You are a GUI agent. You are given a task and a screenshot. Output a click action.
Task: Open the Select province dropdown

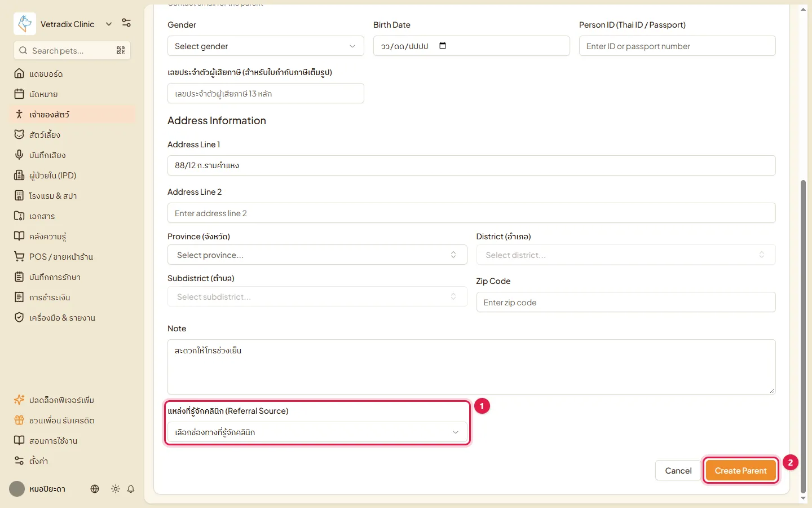[x=317, y=255]
